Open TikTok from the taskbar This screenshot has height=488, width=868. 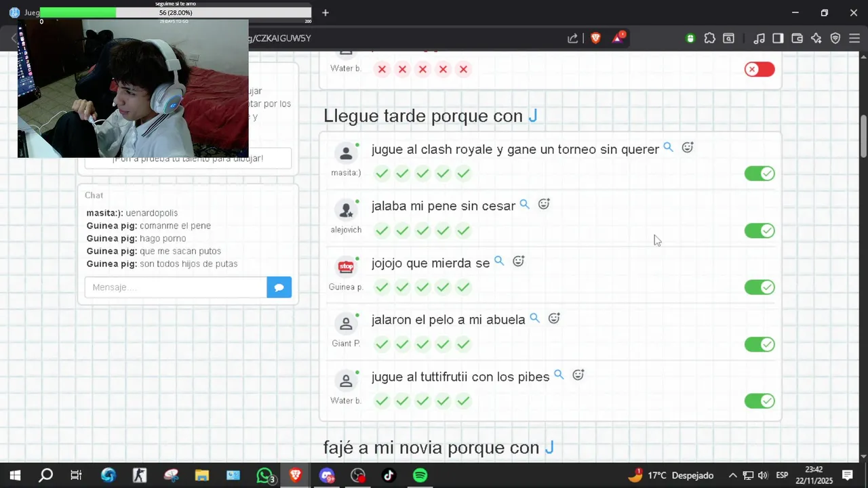pyautogui.click(x=389, y=475)
